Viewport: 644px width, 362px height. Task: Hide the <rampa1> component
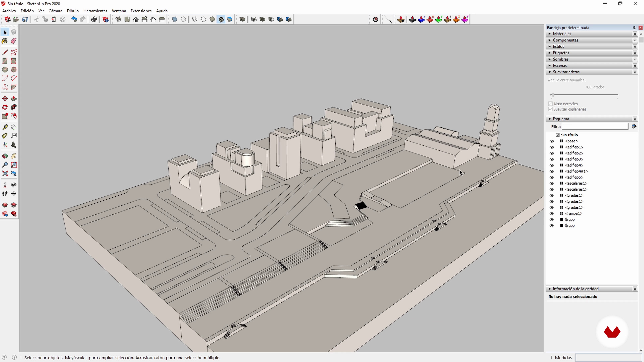[552, 214]
